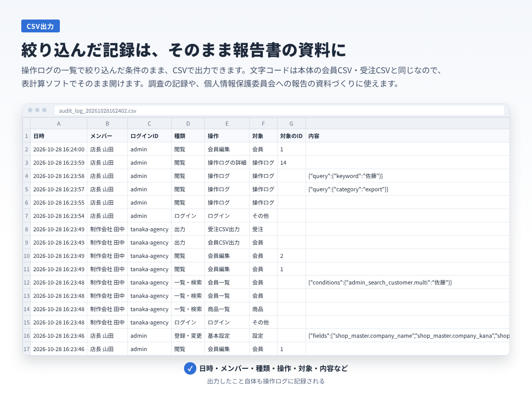The width and height of the screenshot is (532, 407).
Task: Click the 日時 header cell
Action: [59, 136]
